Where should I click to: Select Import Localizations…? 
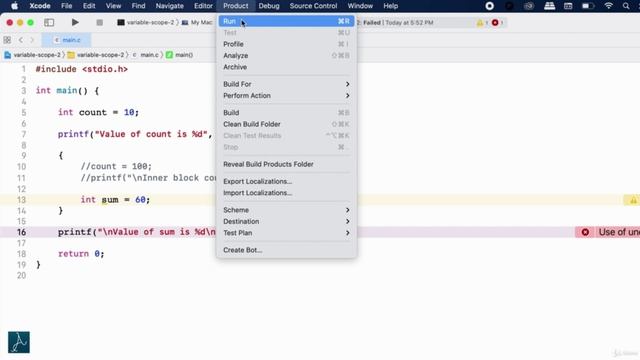coord(286,193)
